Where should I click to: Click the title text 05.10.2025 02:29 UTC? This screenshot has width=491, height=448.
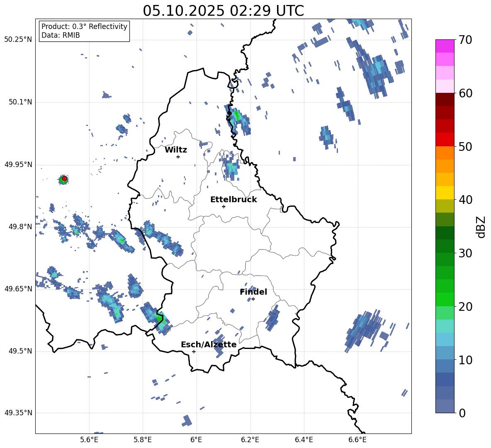click(x=223, y=11)
